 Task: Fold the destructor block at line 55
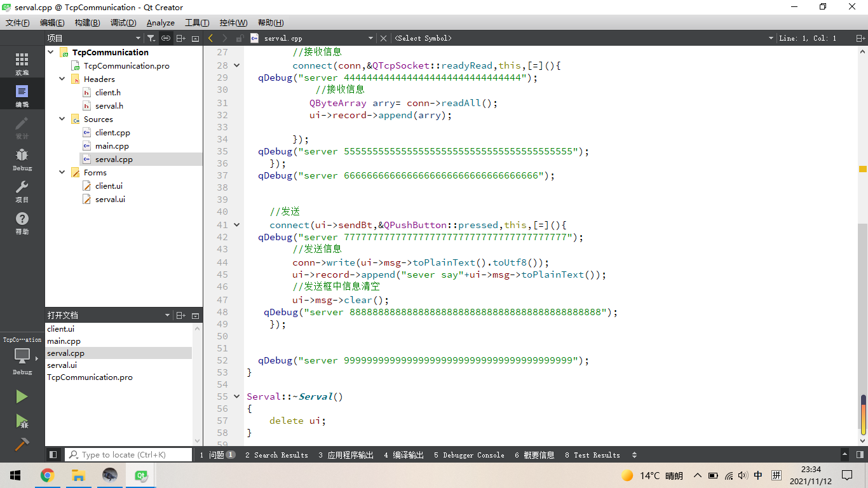[x=237, y=396]
